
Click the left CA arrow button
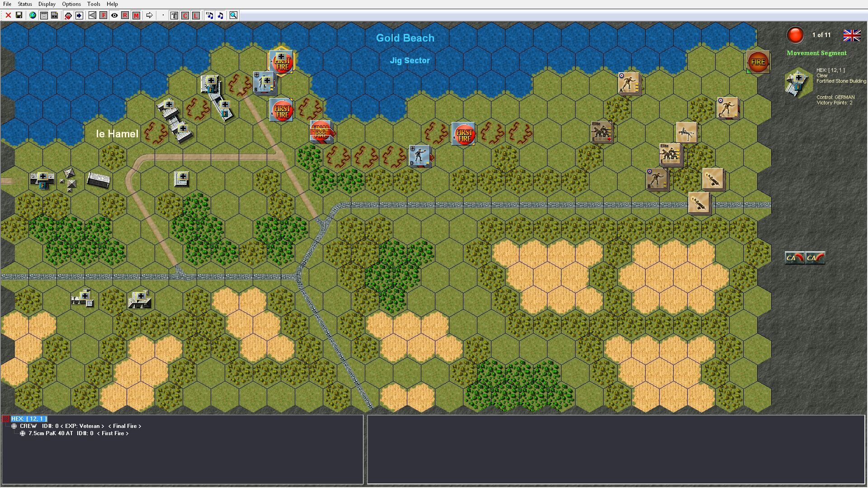[794, 258]
